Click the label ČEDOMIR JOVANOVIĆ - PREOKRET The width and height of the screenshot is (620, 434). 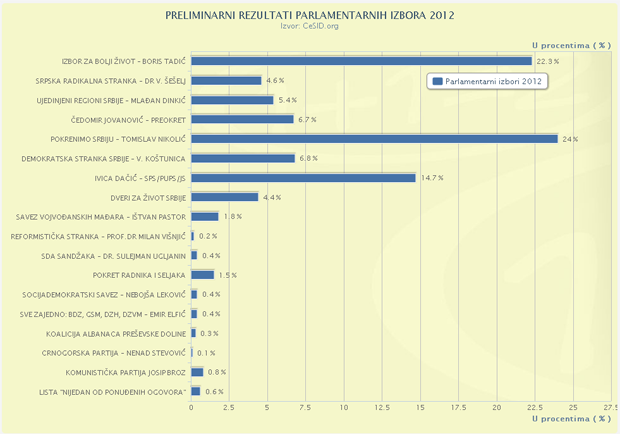pyautogui.click(x=128, y=120)
